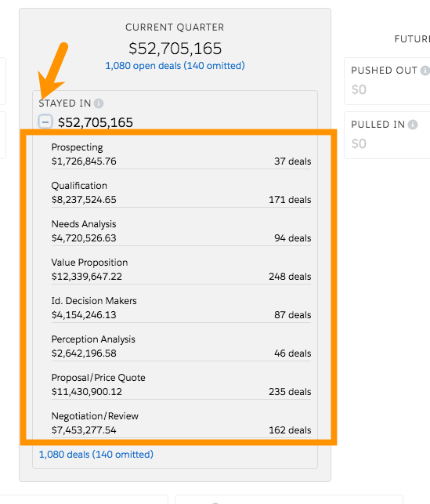Click the Stayed In $52,705,165 amount
430x504 pixels.
[96, 122]
